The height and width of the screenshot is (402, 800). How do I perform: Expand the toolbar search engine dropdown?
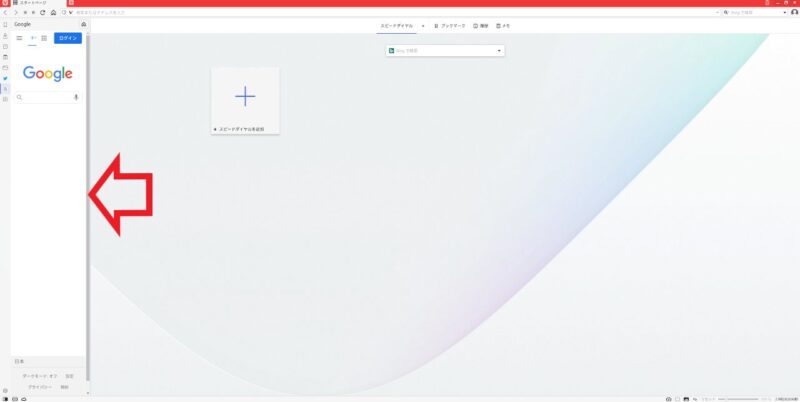(x=785, y=12)
